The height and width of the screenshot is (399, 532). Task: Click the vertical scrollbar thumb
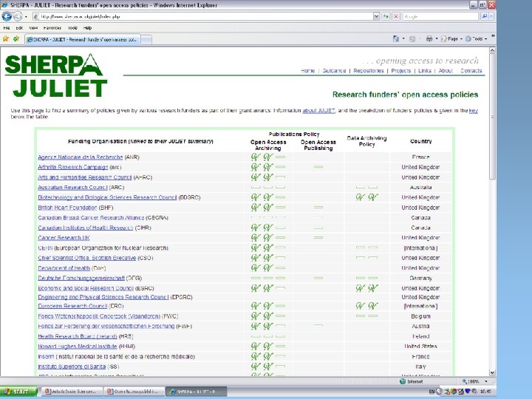pos(492,117)
